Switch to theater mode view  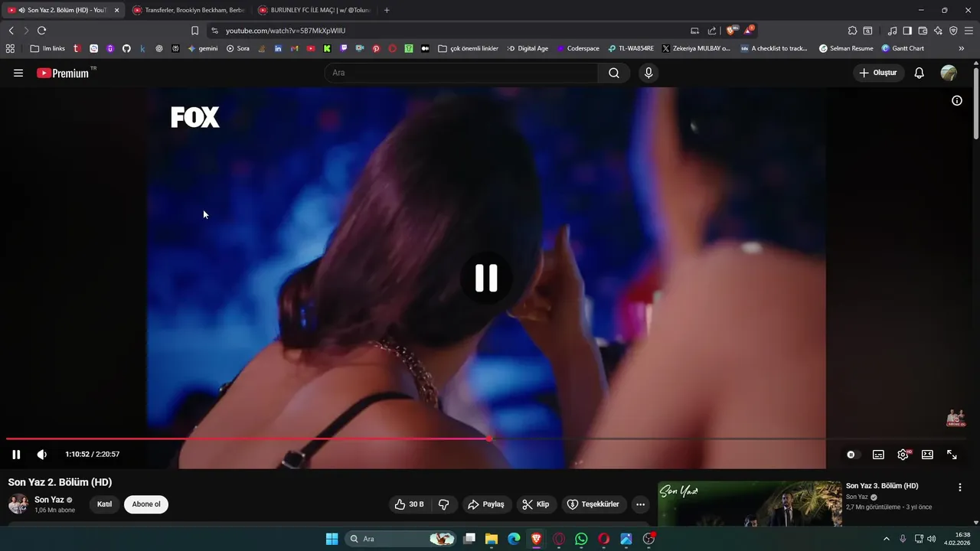click(927, 455)
